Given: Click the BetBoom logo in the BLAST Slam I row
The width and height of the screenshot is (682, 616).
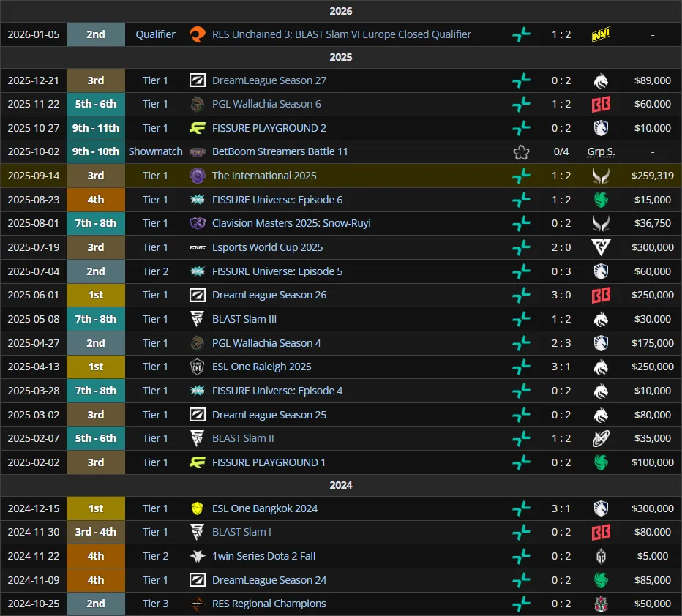Looking at the screenshot, I should (601, 532).
